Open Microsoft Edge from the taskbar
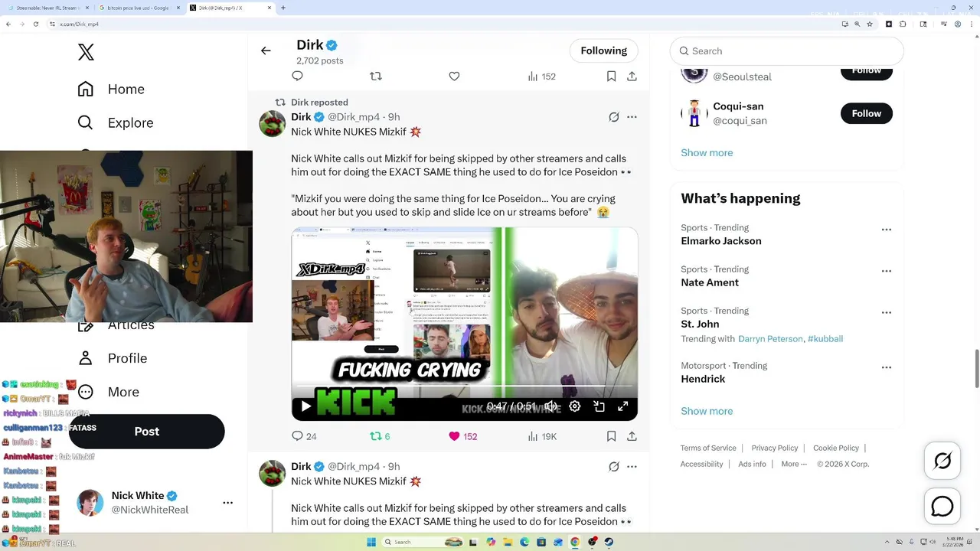980x551 pixels. (525, 542)
